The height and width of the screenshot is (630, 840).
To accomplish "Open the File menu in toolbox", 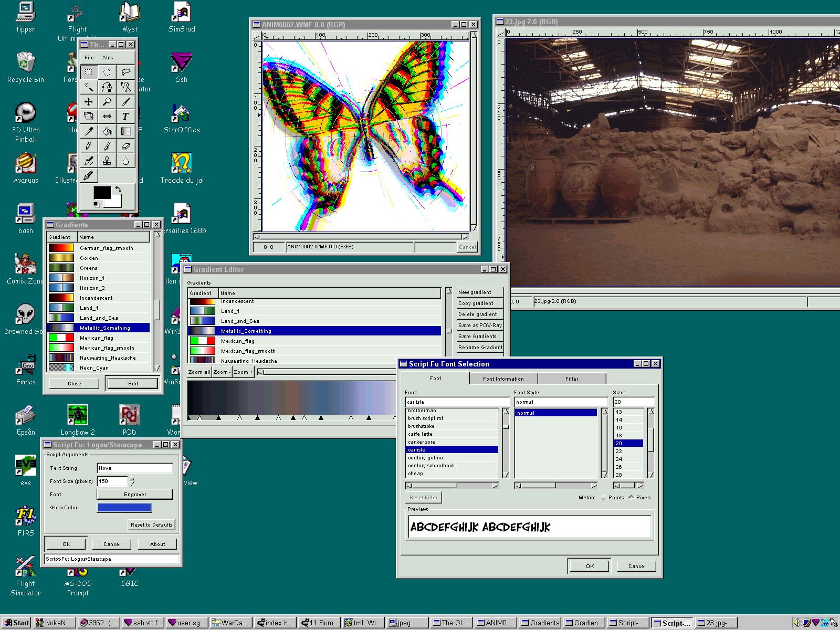I will click(x=89, y=58).
